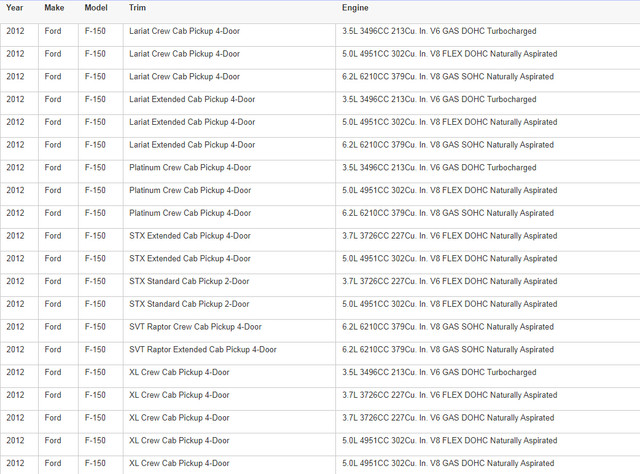Select 3.5L Turbocharged engine in Lariat Crew Cab row

(x=439, y=31)
